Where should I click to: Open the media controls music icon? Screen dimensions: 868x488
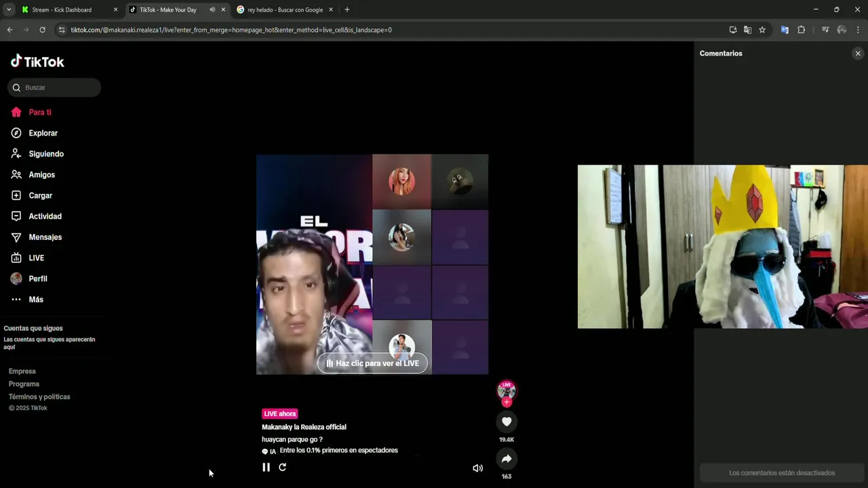click(825, 30)
